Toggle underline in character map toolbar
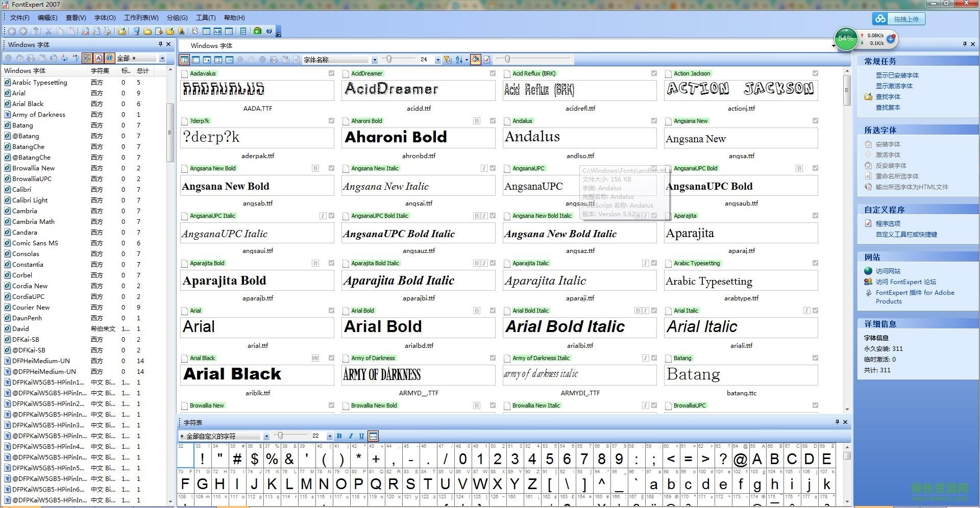The image size is (980, 508). click(x=361, y=436)
